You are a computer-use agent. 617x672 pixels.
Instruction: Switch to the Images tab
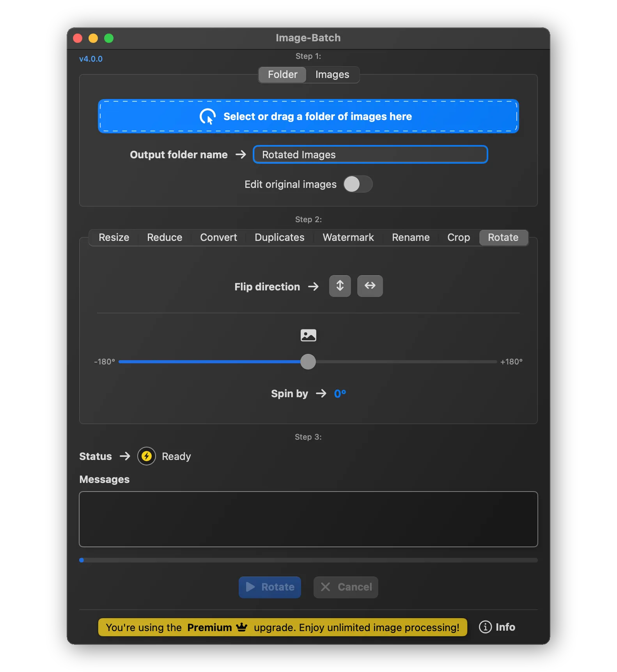point(332,74)
